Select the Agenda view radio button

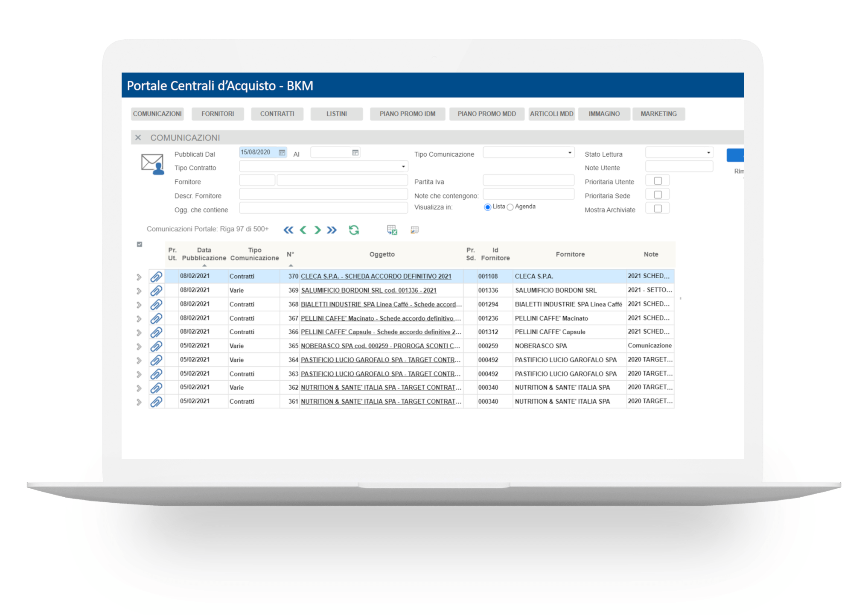pos(510,207)
